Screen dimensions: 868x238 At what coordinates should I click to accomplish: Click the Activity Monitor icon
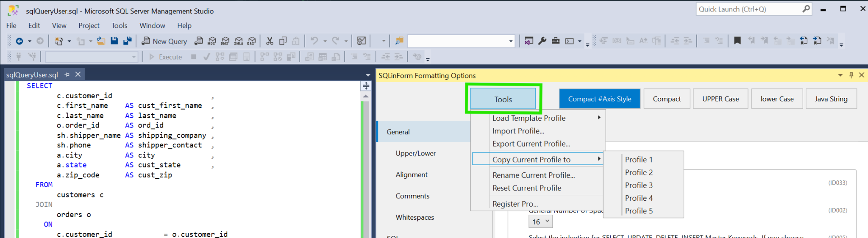click(362, 41)
